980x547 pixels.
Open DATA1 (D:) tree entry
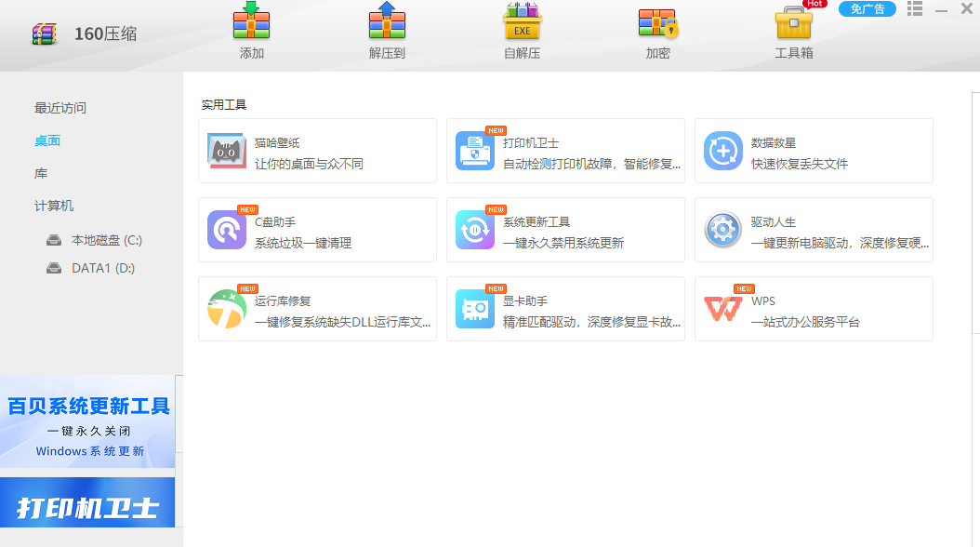coord(103,268)
